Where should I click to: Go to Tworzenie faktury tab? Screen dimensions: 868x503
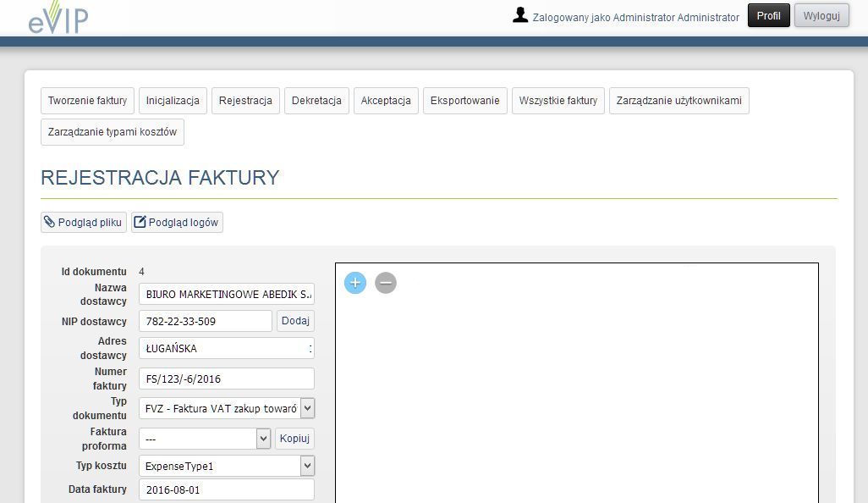tap(87, 101)
